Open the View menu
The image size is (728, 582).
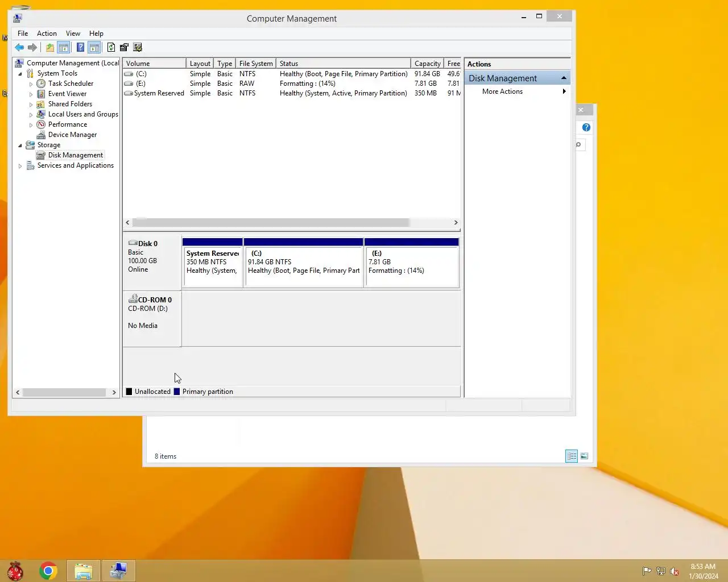73,34
